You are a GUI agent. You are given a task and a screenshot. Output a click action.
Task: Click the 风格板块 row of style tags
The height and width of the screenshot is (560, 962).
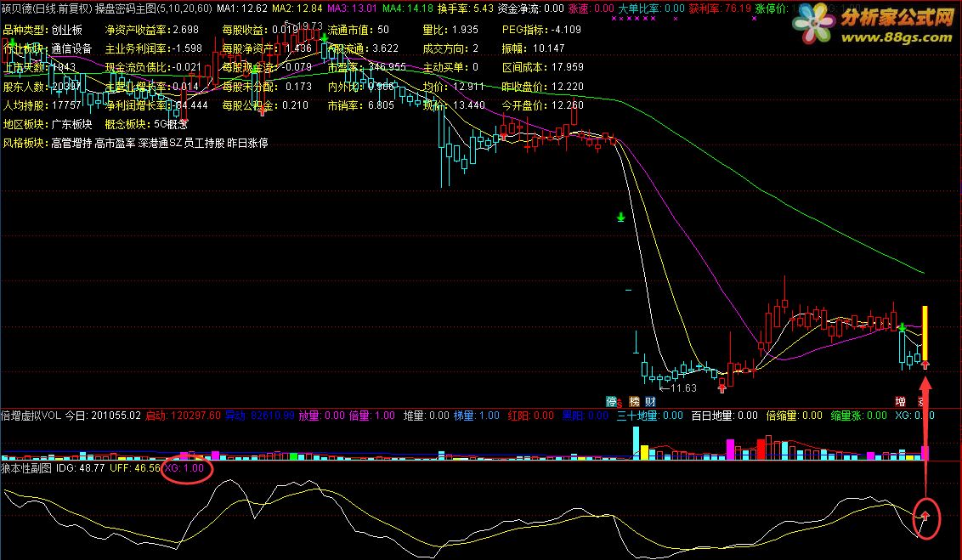pos(135,144)
